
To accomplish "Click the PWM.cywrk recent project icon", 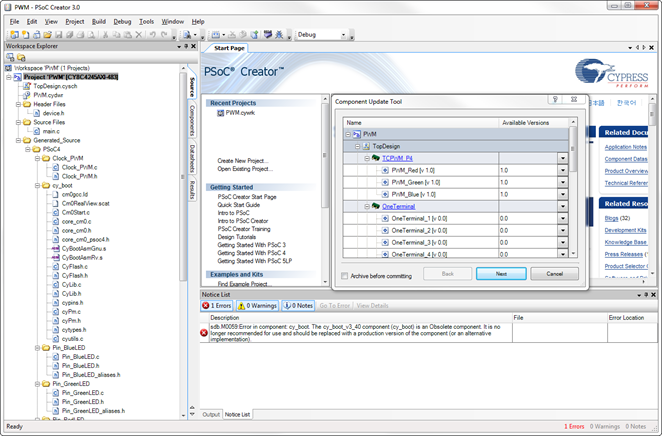I will click(x=220, y=113).
